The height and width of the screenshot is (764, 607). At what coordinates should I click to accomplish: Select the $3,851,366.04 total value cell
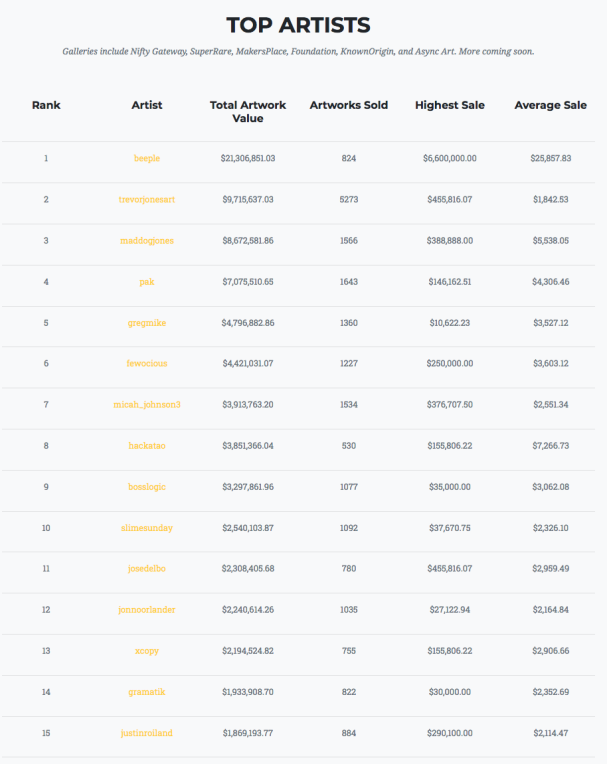(248, 445)
